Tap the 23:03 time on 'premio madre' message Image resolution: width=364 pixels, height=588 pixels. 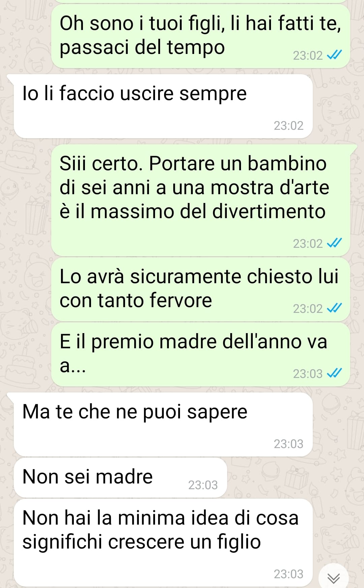(x=308, y=374)
